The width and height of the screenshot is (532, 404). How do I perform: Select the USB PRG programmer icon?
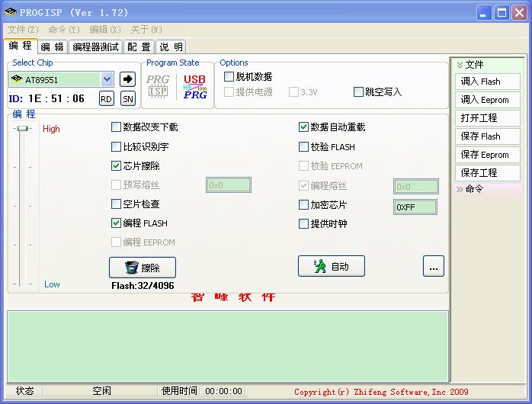(x=194, y=86)
